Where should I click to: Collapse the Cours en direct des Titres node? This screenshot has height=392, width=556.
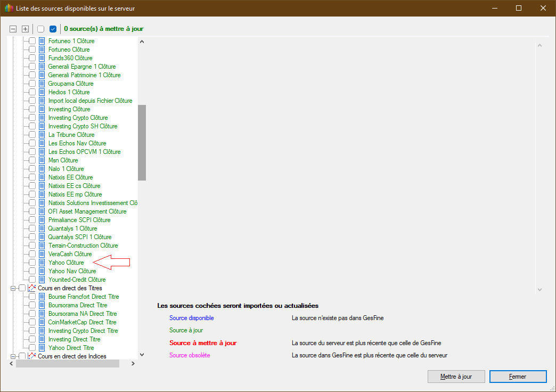(x=13, y=288)
